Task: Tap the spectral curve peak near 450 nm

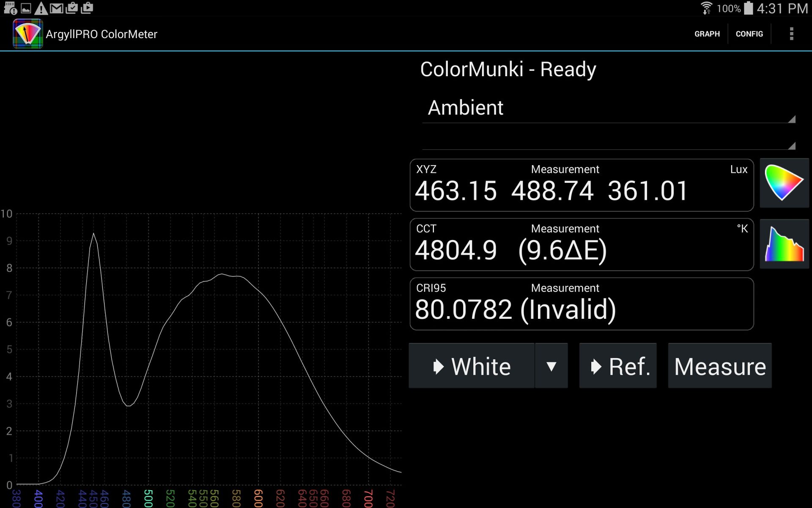Action: pyautogui.click(x=93, y=234)
